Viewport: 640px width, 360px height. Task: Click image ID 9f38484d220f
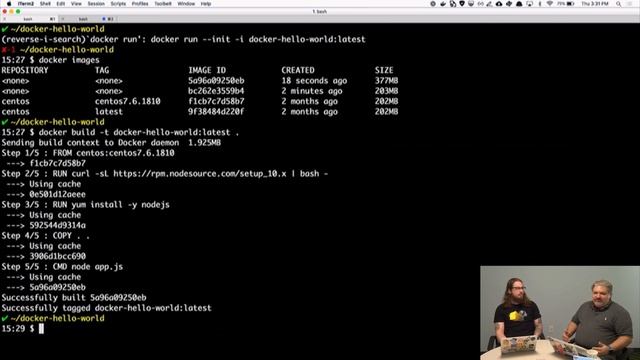click(216, 111)
